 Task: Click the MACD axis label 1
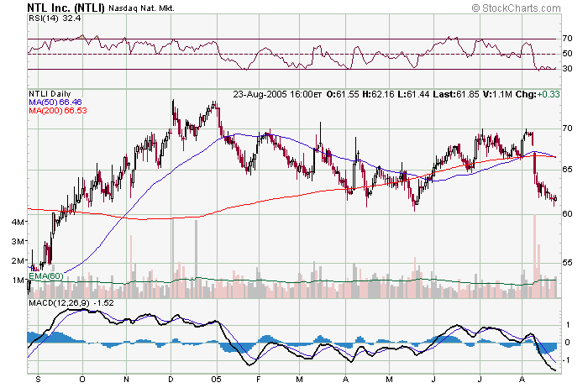[x=568, y=325]
